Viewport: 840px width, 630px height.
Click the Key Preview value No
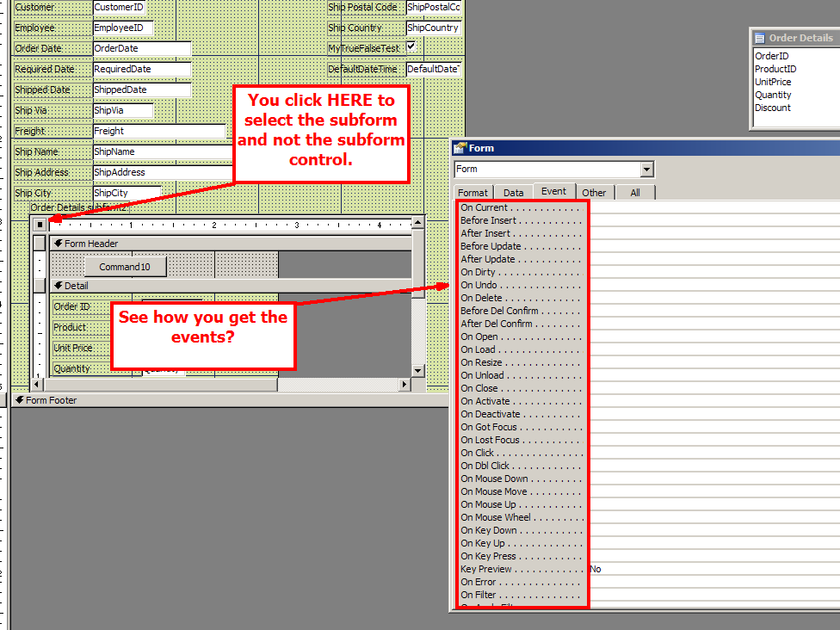coord(596,569)
